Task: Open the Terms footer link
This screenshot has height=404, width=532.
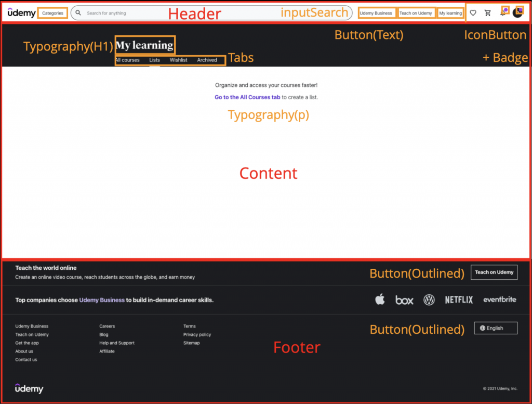Action: point(190,326)
